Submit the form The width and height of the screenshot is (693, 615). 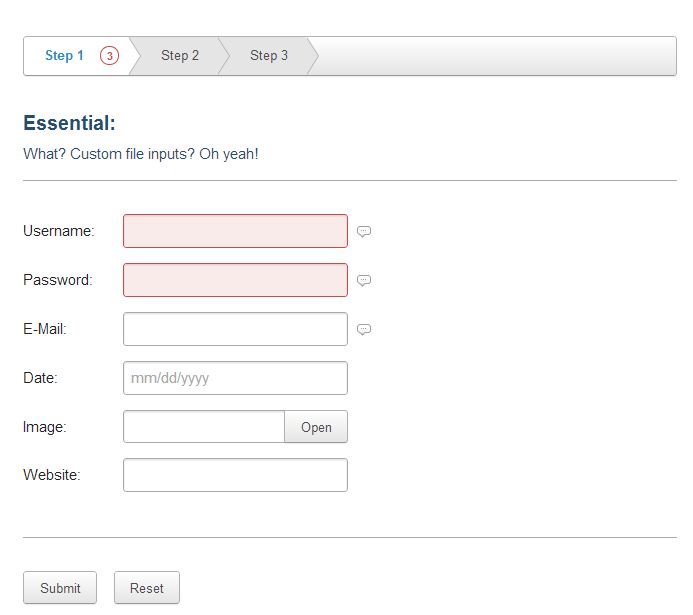pos(60,588)
